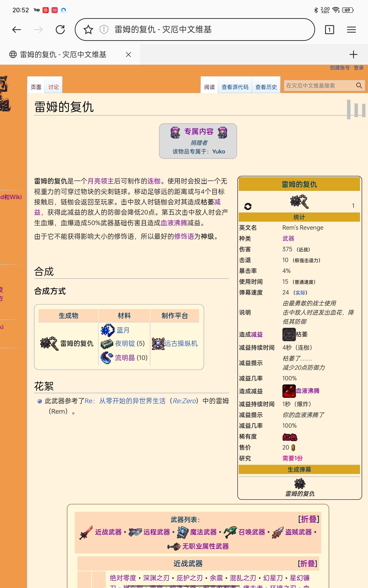Image resolution: width=368 pixels, height=588 pixels.
Task: Click the 远古操纵机 crafting station icon
Action: click(x=158, y=344)
